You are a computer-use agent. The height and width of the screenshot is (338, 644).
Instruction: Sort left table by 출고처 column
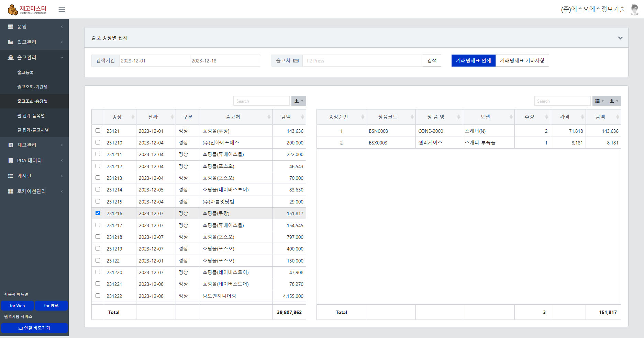(236, 117)
